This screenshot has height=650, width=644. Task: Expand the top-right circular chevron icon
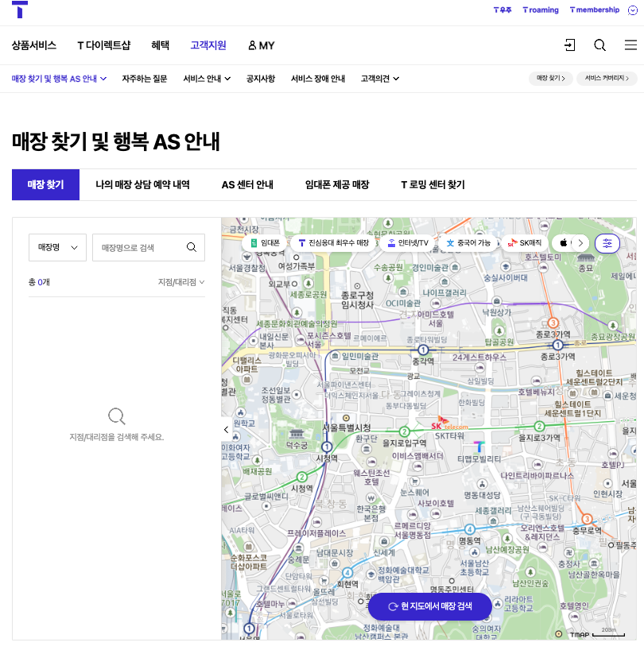632,10
